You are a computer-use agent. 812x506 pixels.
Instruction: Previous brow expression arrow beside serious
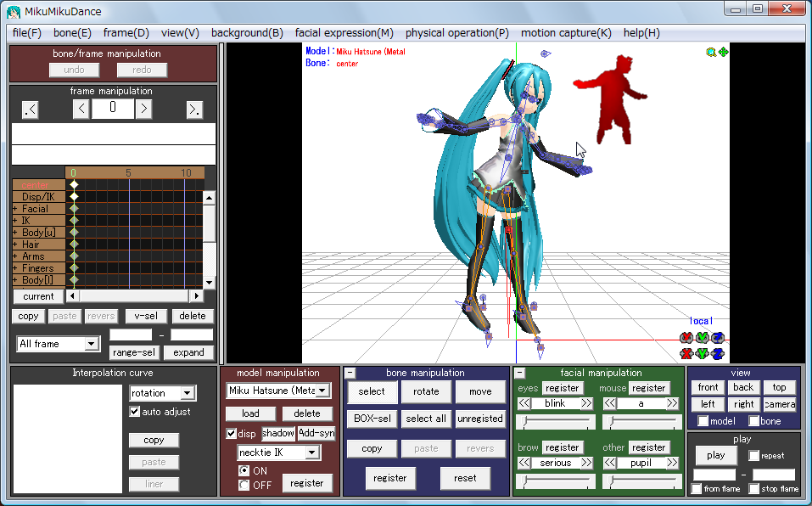[x=524, y=463]
